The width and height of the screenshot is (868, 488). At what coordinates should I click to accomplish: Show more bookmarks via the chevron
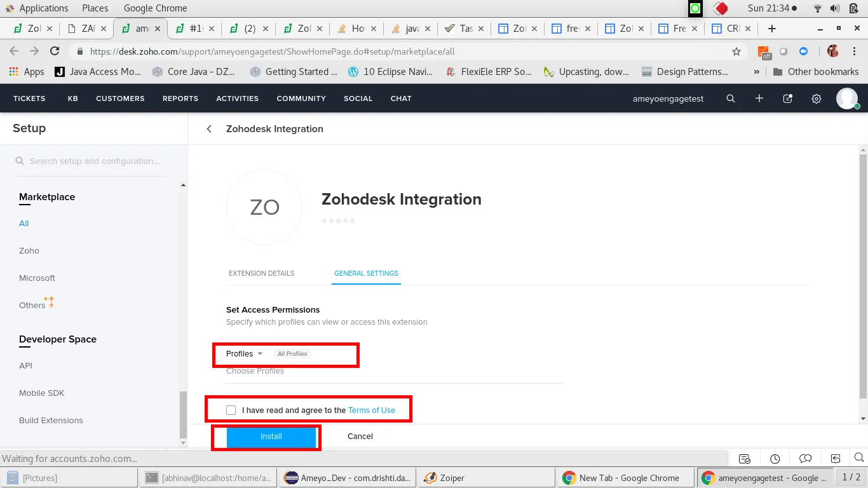(757, 72)
